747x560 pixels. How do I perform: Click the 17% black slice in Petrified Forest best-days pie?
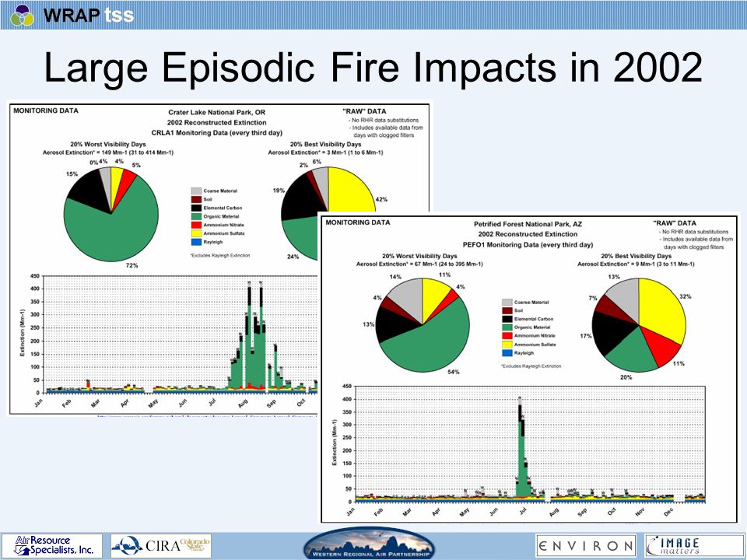(x=610, y=334)
